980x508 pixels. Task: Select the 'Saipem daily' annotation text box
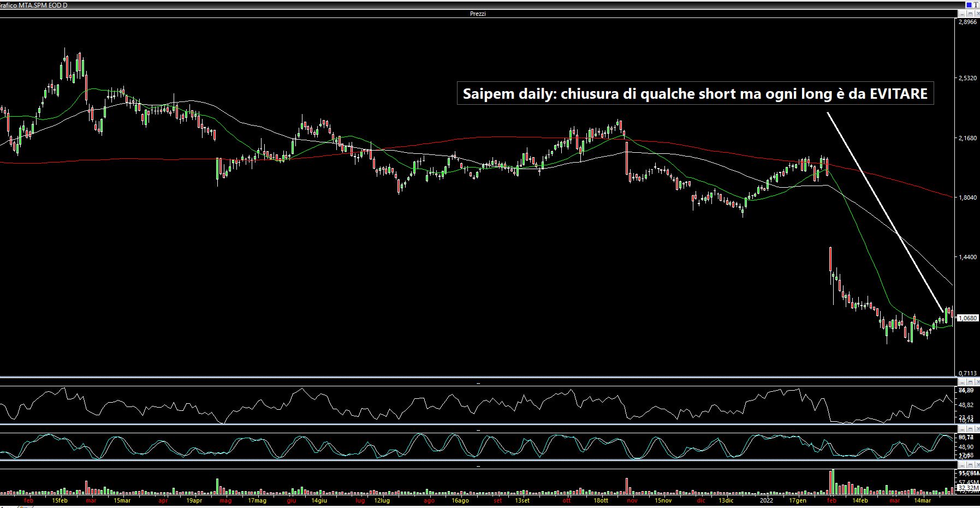pos(695,93)
